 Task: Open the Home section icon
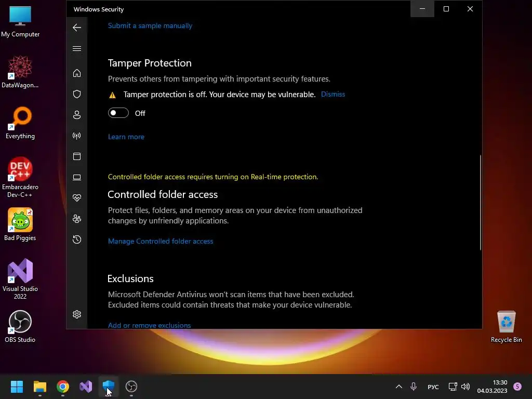coord(77,73)
